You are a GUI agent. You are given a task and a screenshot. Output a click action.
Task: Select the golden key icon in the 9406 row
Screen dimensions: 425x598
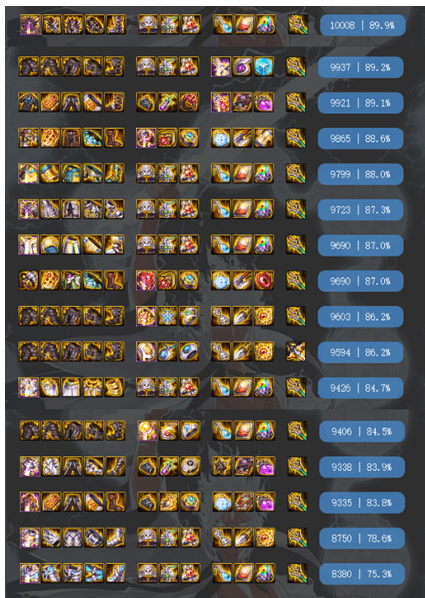(147, 431)
